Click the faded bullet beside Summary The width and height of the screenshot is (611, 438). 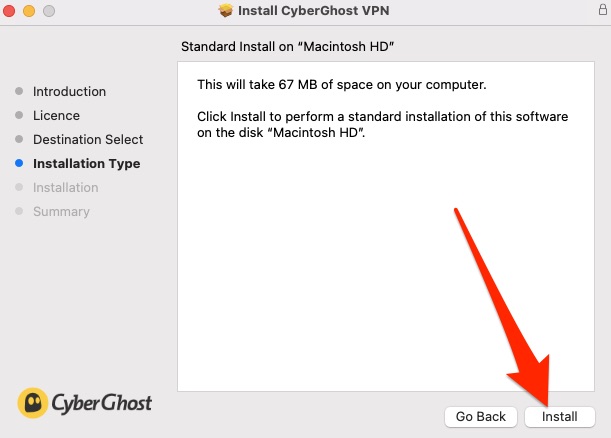(19, 211)
